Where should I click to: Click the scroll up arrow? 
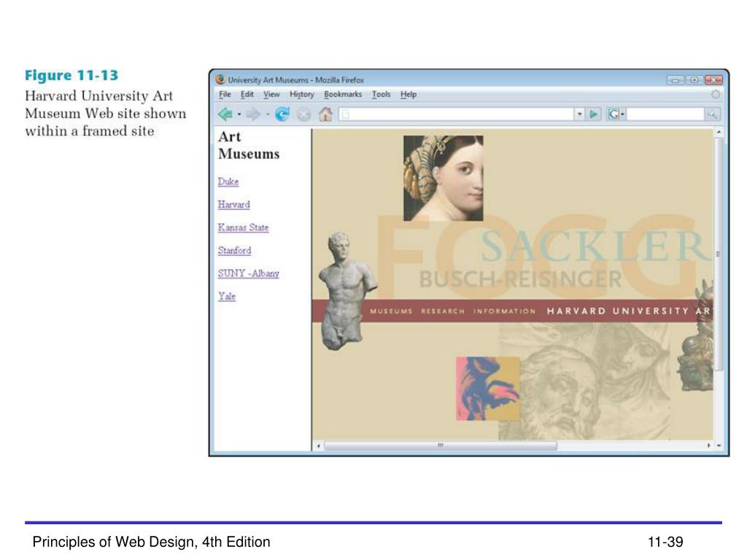[719, 132]
